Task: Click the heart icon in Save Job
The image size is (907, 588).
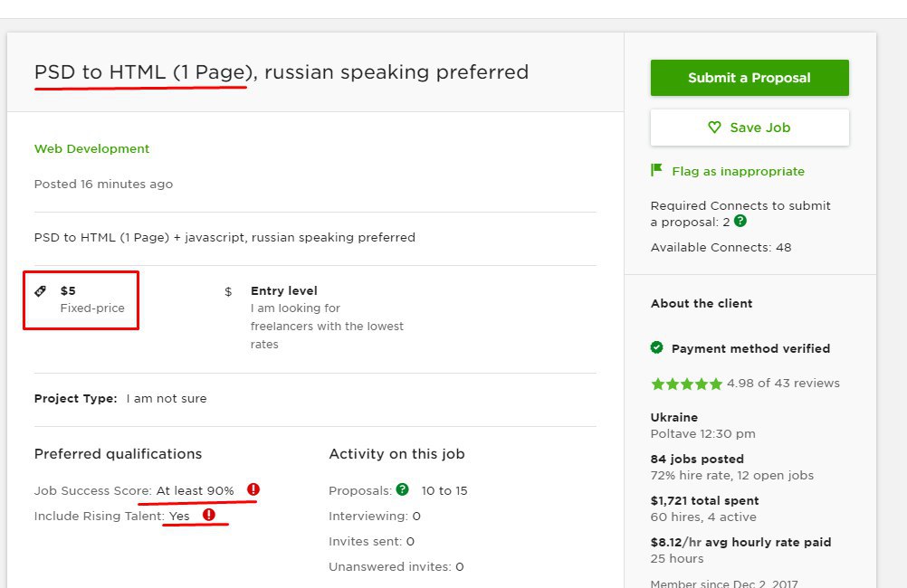Action: coord(715,128)
